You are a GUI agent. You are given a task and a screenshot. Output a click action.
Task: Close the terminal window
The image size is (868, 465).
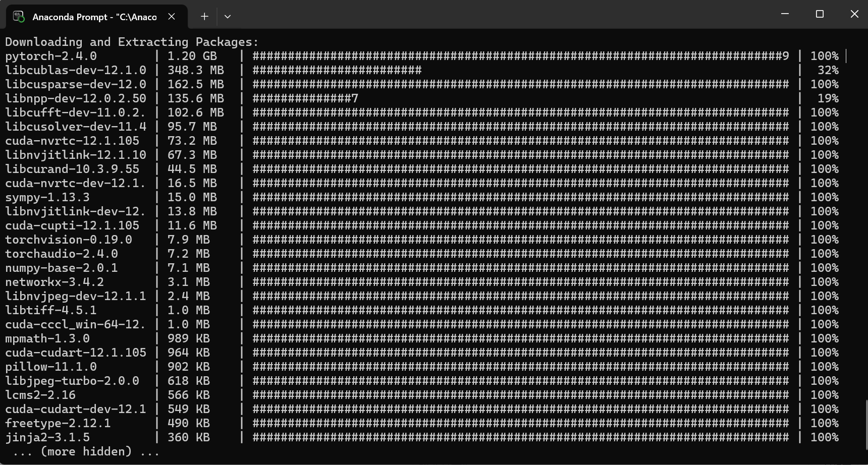pos(854,14)
